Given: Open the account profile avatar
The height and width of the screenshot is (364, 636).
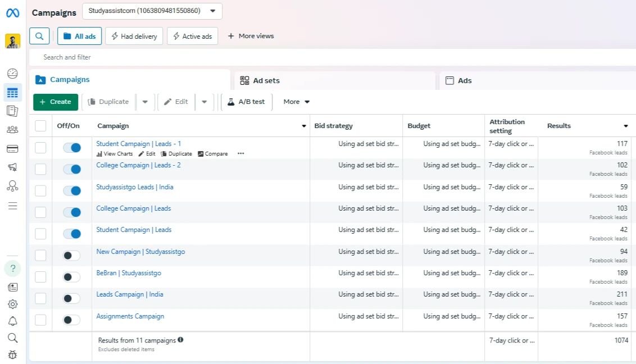Looking at the screenshot, I should (12, 42).
